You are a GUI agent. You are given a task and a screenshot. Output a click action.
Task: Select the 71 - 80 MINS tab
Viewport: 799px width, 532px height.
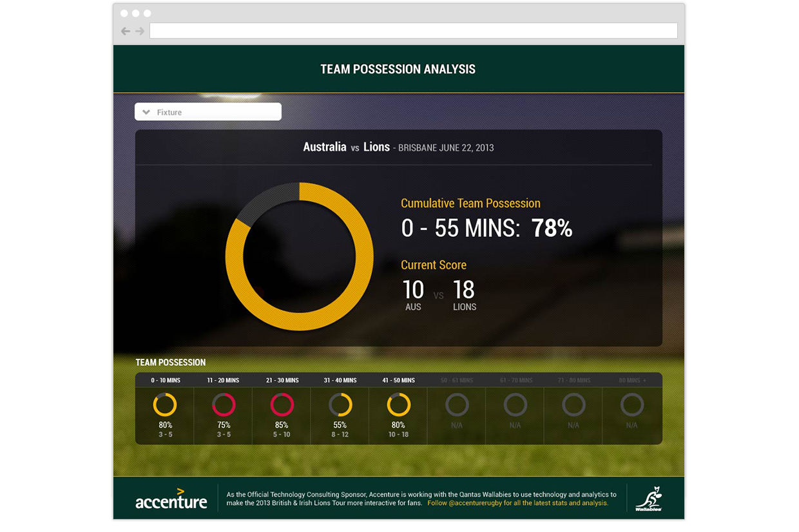[x=573, y=380]
